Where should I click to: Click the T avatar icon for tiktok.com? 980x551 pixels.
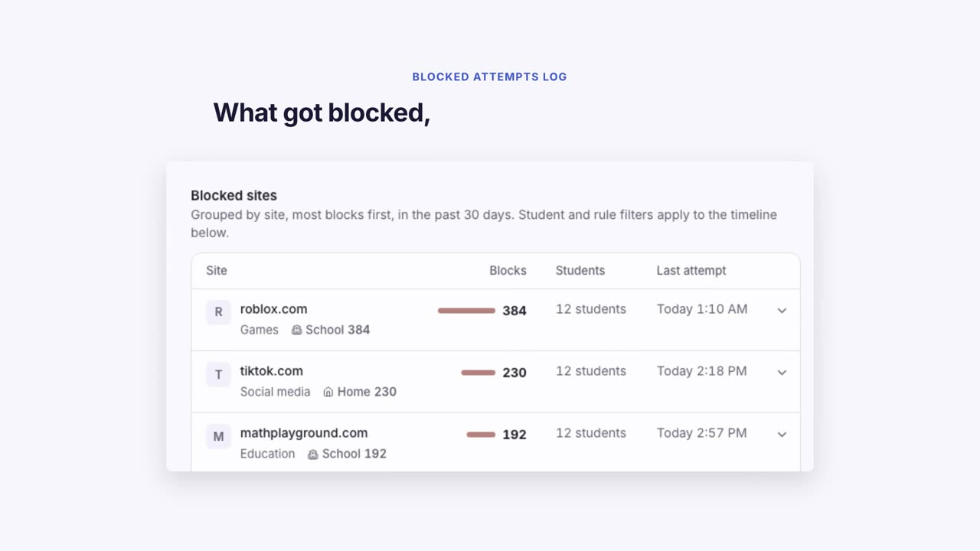[x=218, y=374]
